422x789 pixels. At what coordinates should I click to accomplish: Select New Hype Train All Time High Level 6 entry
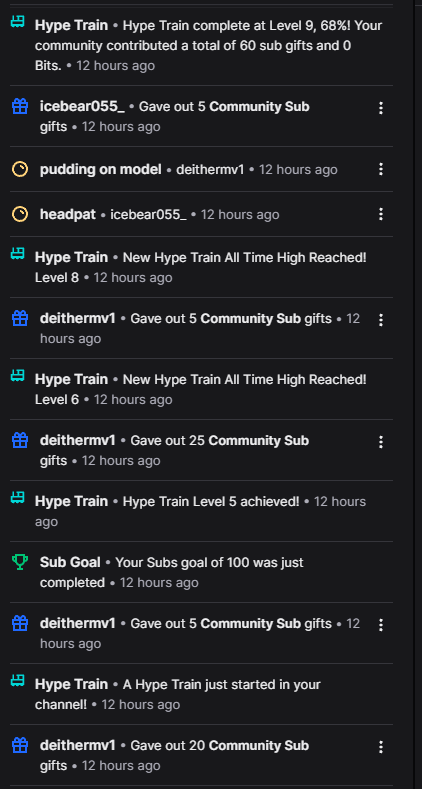(201, 389)
